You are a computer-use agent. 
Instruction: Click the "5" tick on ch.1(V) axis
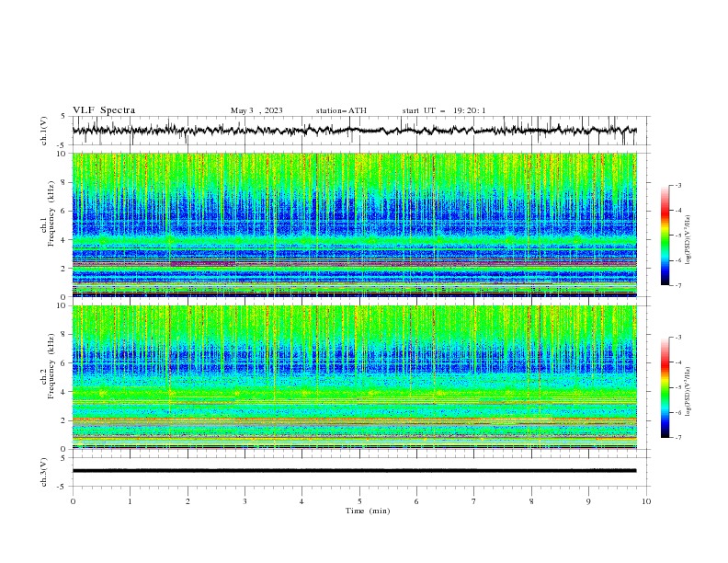(64, 117)
